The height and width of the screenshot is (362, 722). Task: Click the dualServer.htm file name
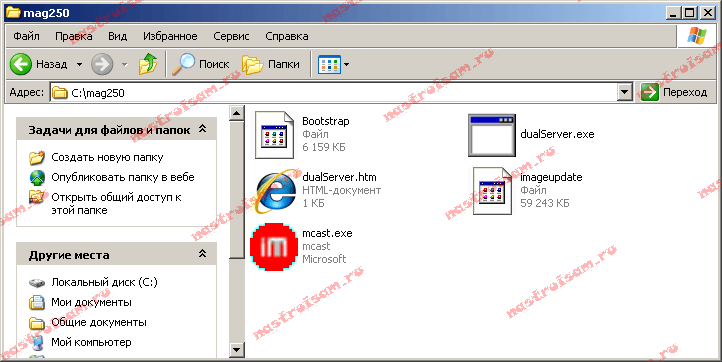click(339, 177)
